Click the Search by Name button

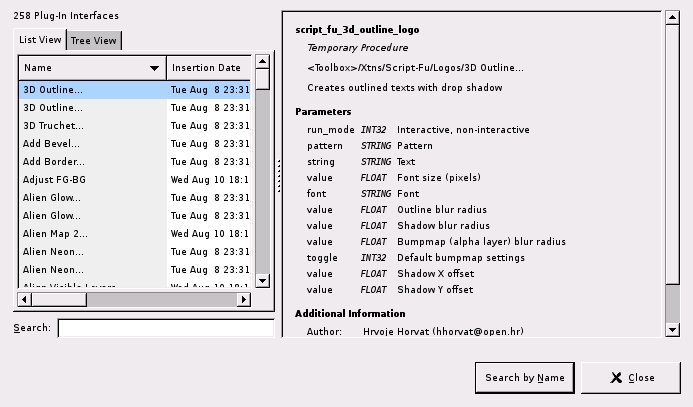[524, 378]
